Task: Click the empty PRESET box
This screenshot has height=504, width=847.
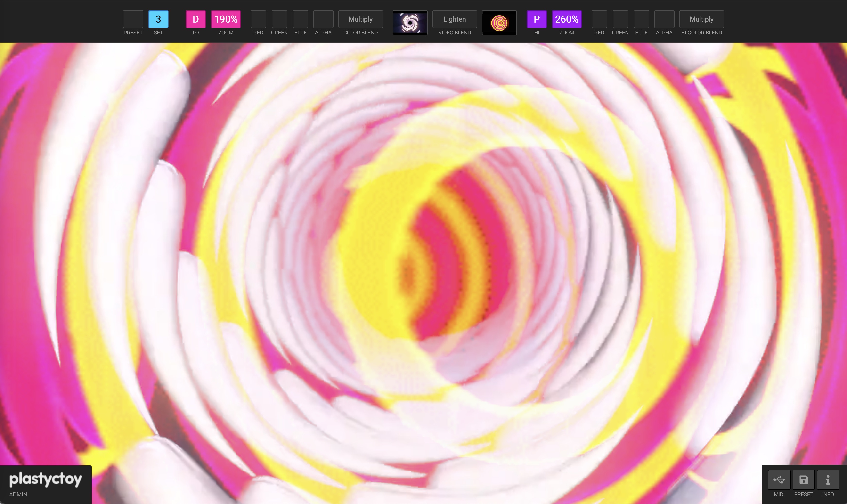Action: [x=133, y=19]
